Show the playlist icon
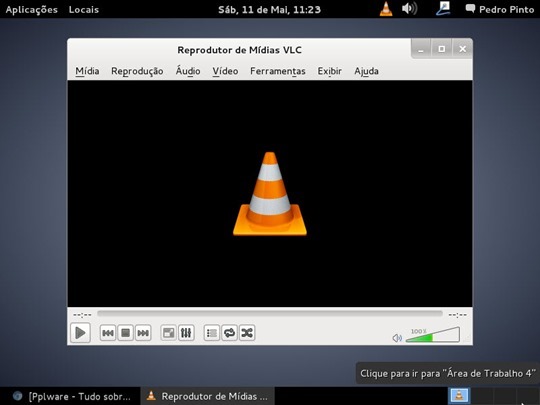Image resolution: width=540 pixels, height=405 pixels. 211,333
